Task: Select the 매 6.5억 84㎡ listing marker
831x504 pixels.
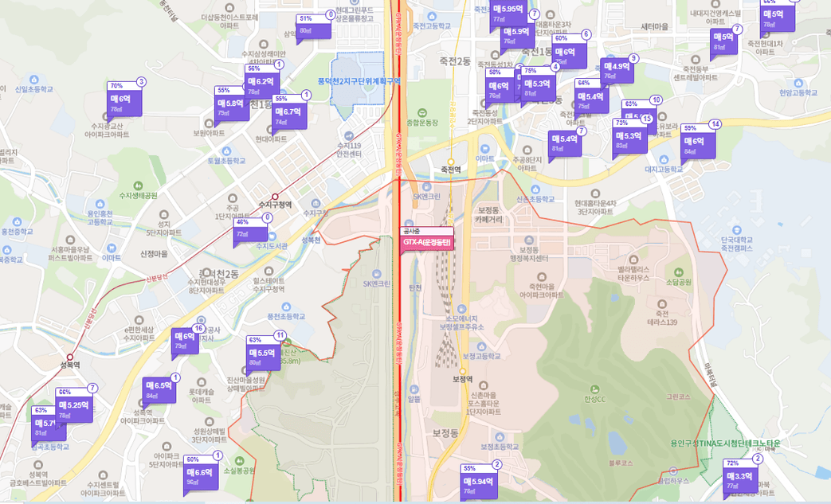Action: tap(159, 391)
